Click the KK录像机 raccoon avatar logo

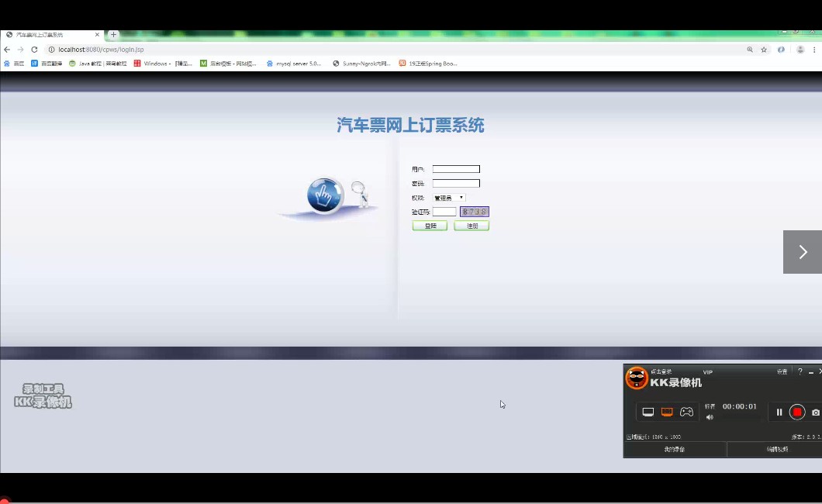coord(637,378)
